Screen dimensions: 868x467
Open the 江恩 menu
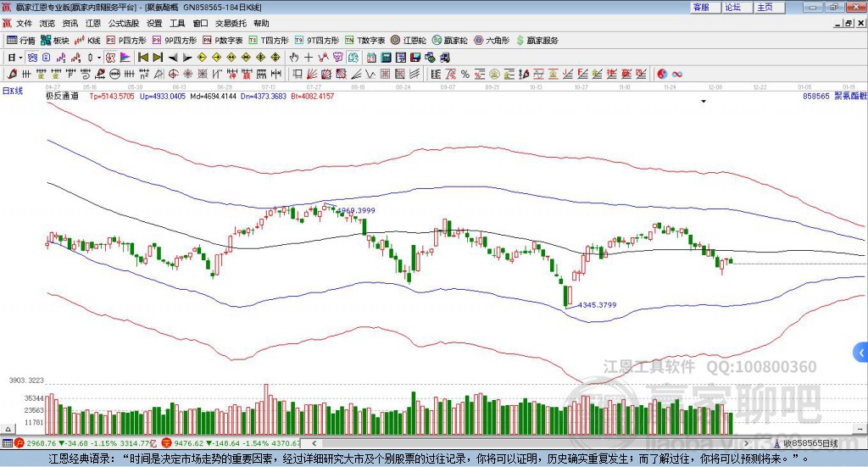(93, 23)
